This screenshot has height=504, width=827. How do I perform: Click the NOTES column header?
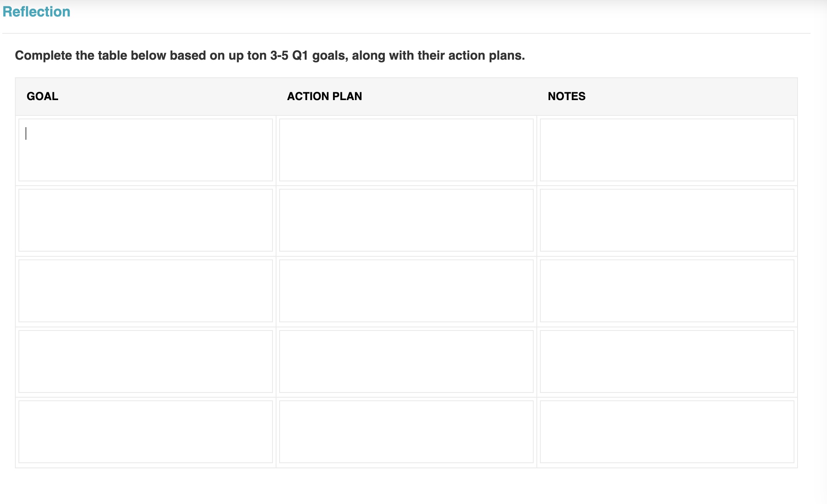click(x=566, y=96)
